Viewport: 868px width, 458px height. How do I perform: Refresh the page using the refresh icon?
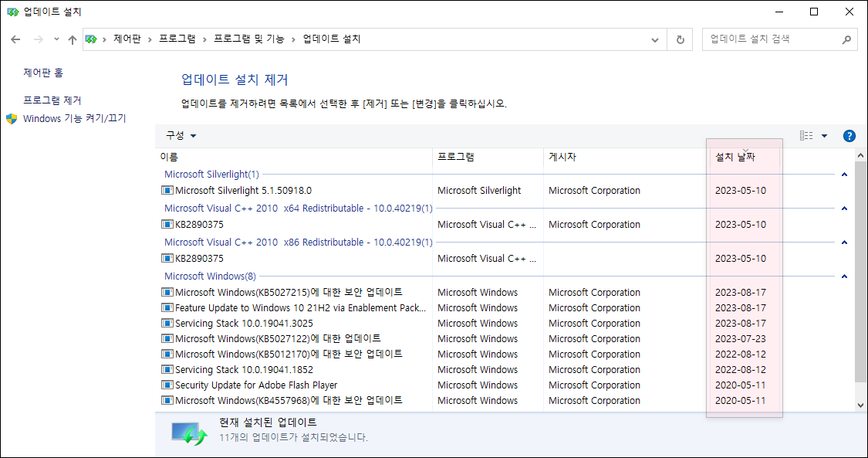679,39
